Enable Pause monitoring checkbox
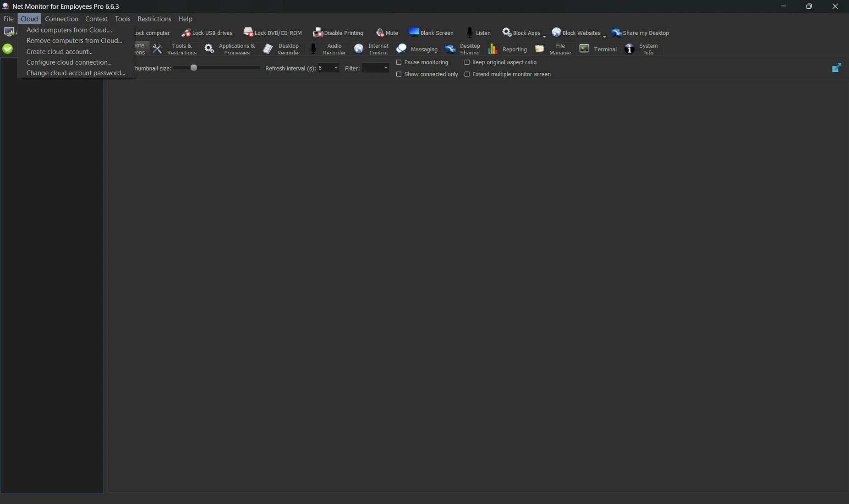 pos(399,62)
